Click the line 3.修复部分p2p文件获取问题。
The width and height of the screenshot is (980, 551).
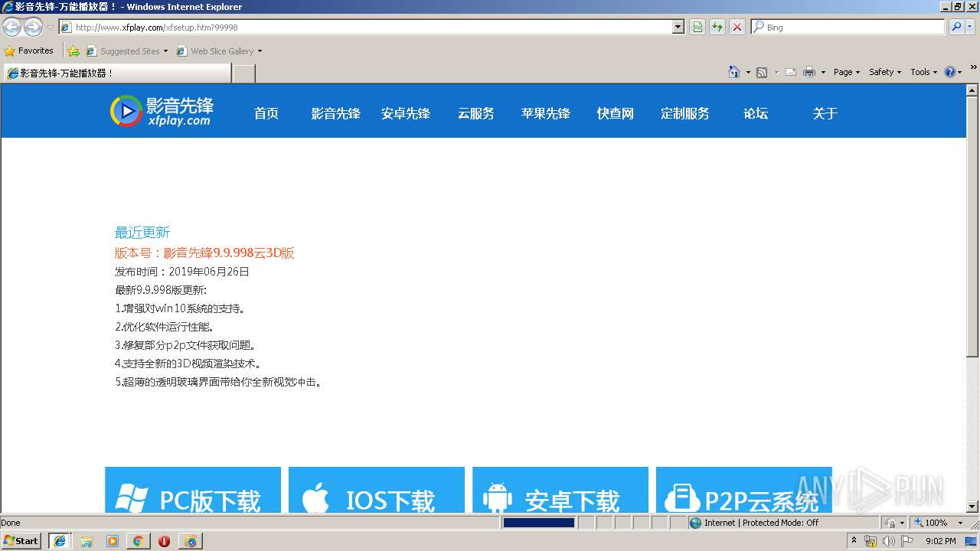tap(185, 345)
